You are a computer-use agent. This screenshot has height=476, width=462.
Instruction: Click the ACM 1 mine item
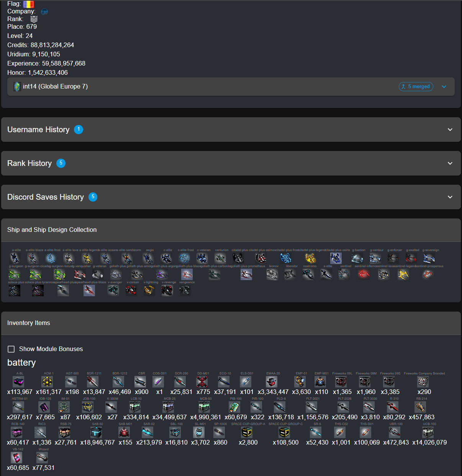(47, 382)
